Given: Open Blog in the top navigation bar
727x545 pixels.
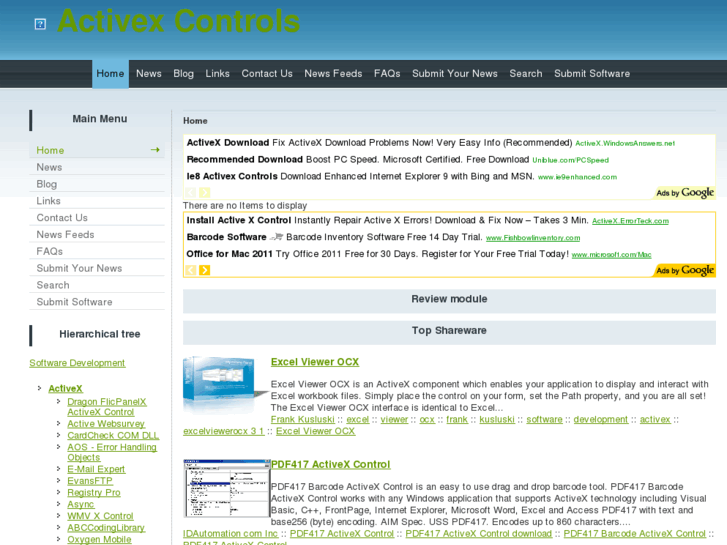Looking at the screenshot, I should [184, 74].
